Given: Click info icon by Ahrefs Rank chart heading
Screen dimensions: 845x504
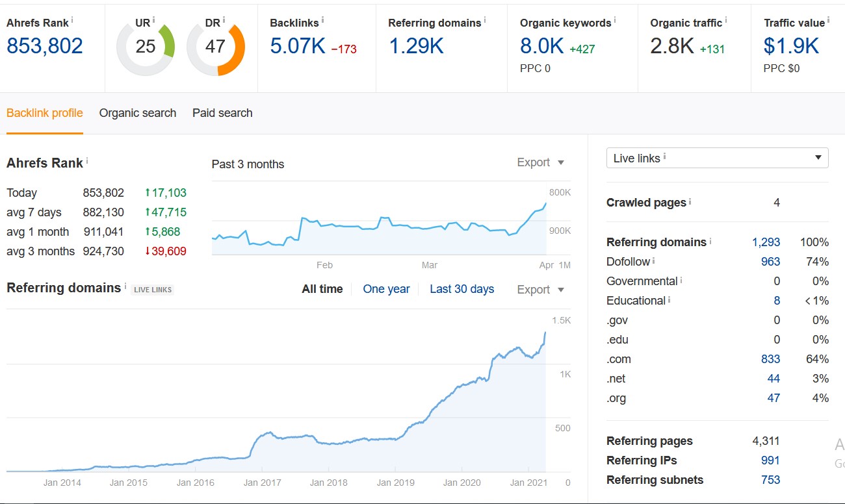Looking at the screenshot, I should coord(87,160).
